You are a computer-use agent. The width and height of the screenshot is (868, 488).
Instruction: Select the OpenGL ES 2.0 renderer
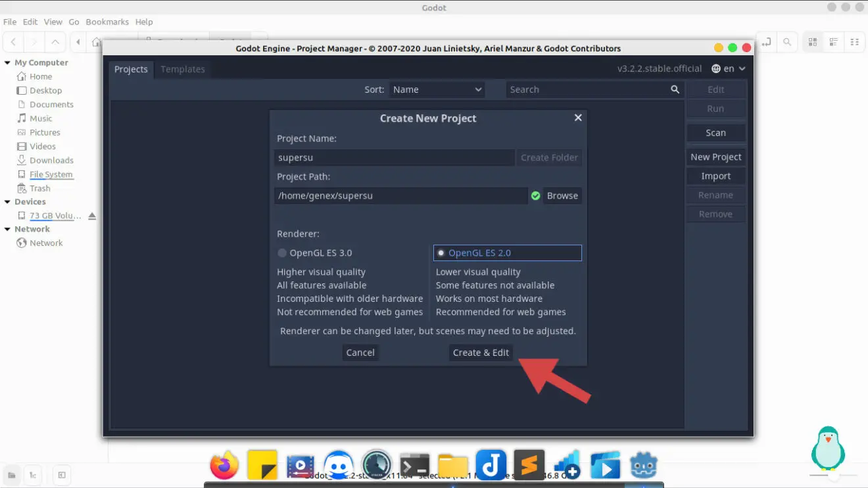tap(508, 253)
